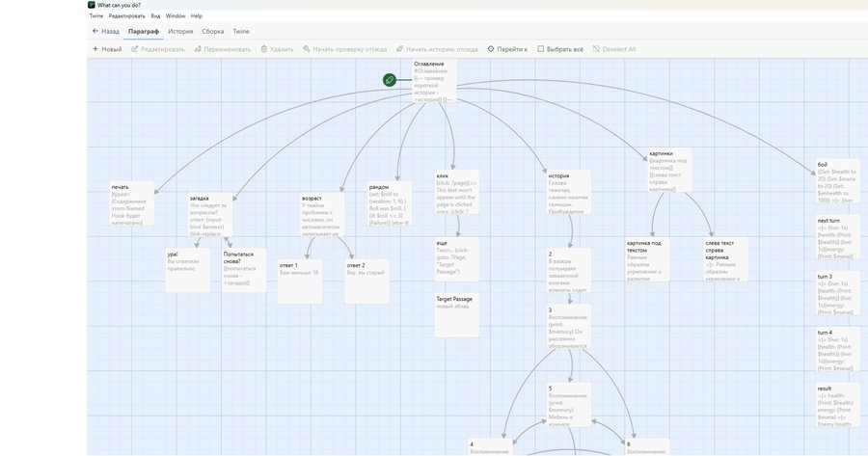Click the green rocket start-passage icon

[x=390, y=80]
